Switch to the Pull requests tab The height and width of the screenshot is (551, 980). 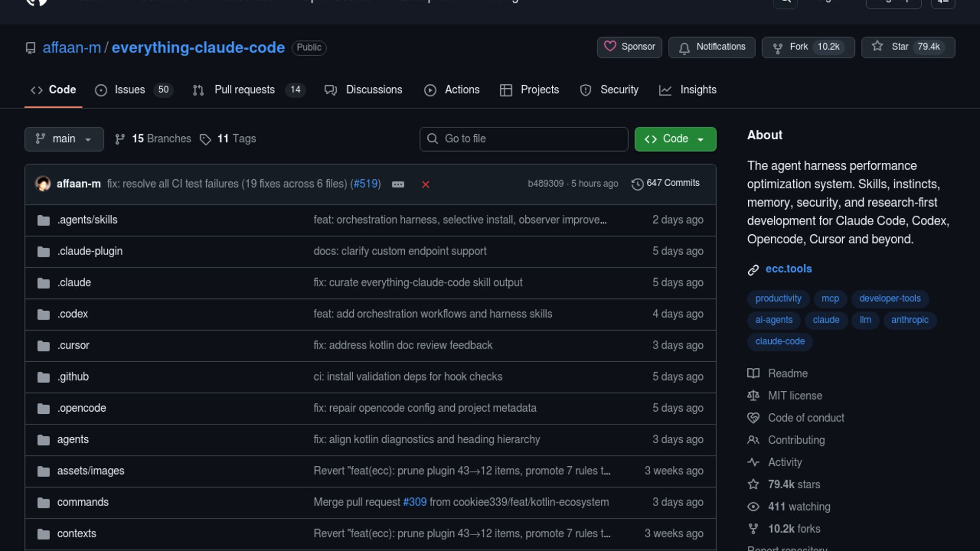(x=244, y=90)
